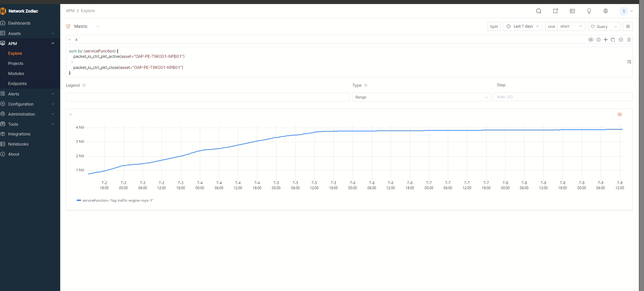
Task: Select Projects under APM menu
Action: tap(16, 64)
